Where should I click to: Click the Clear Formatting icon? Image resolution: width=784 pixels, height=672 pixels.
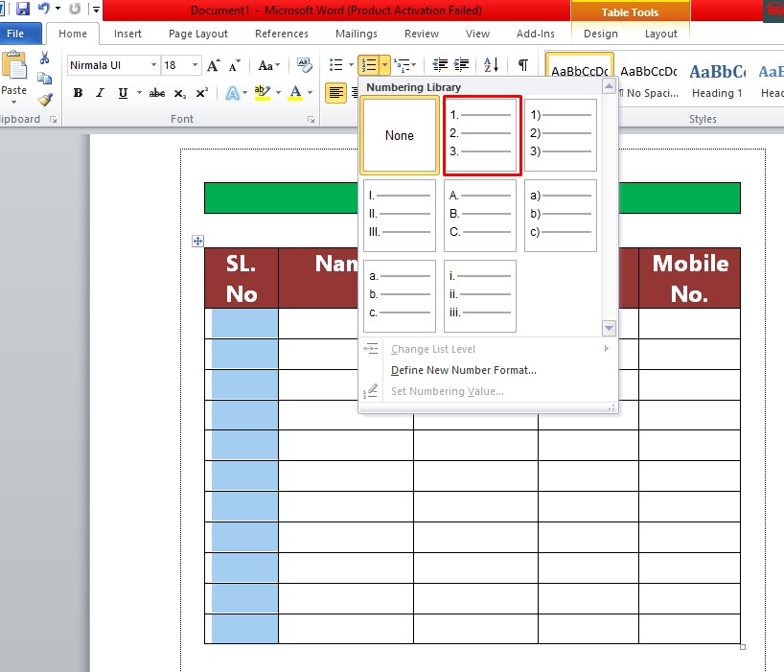pos(304,65)
